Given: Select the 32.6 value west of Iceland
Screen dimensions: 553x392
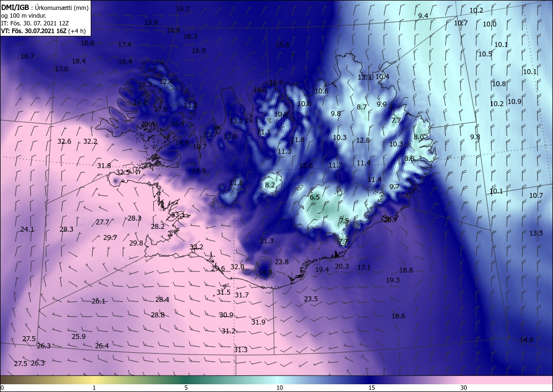Looking at the screenshot, I should tap(64, 142).
